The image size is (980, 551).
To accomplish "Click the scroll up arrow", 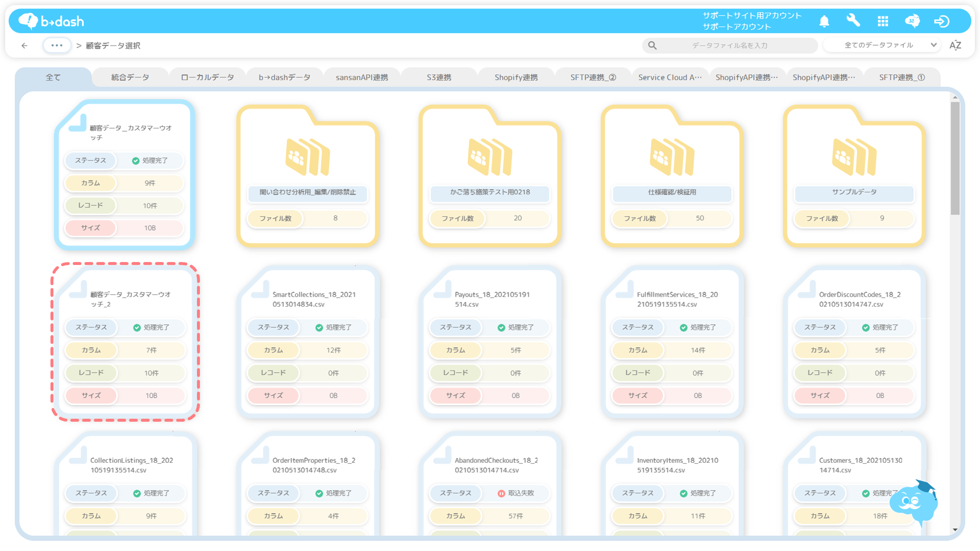I will coord(955,97).
